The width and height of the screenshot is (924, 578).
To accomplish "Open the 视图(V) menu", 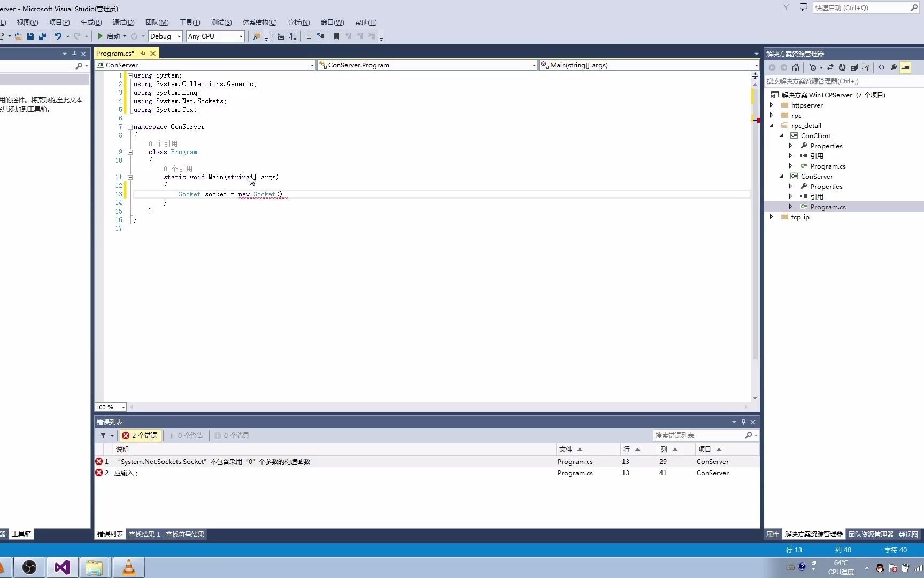I will point(27,22).
